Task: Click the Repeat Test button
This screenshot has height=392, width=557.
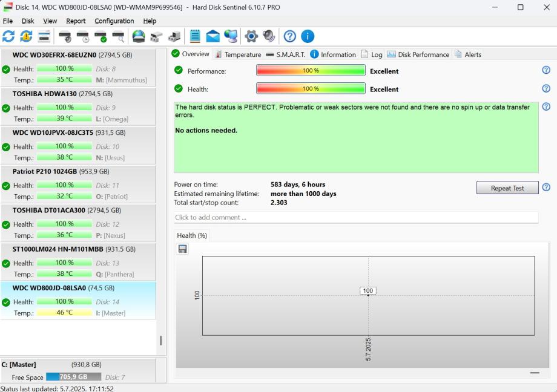Action: pos(507,188)
